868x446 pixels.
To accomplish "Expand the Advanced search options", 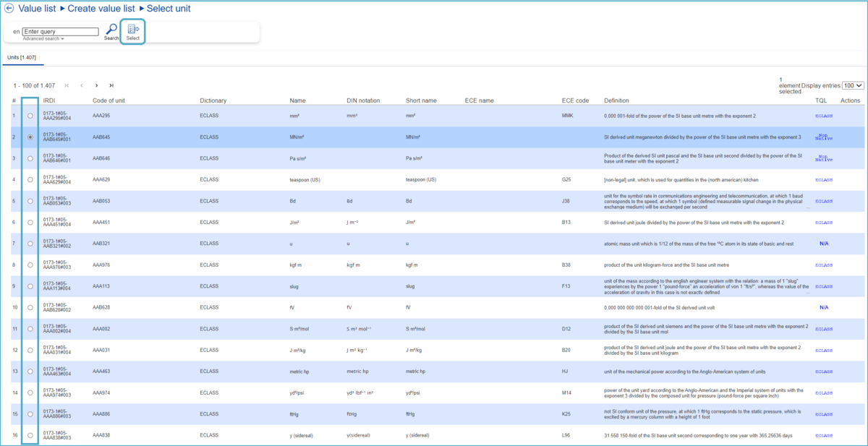I will pos(43,39).
